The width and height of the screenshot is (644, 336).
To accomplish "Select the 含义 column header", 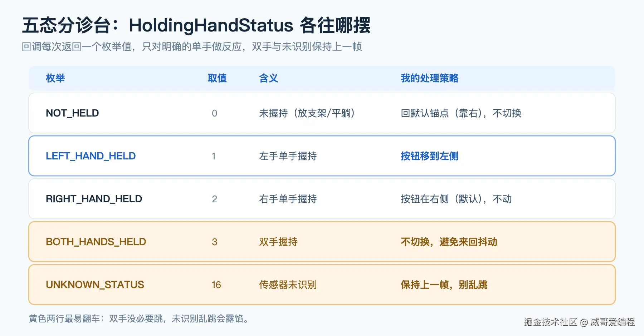I will pos(269,78).
